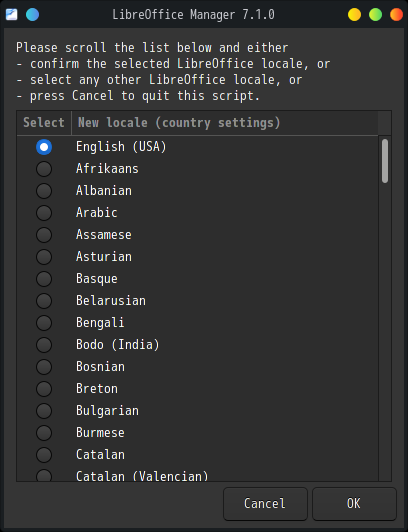
Task: Confirm the locale with OK button
Action: tap(354, 504)
